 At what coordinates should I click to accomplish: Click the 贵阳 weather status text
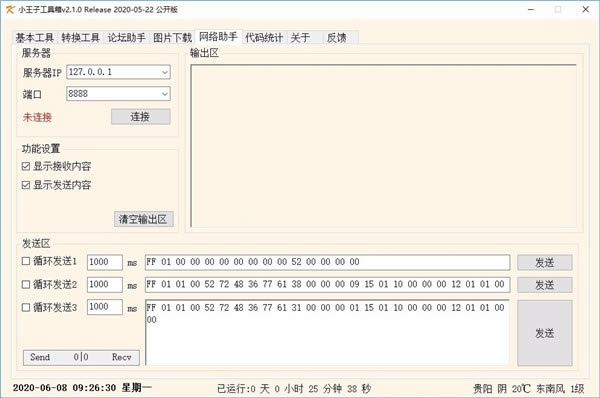pyautogui.click(x=528, y=389)
